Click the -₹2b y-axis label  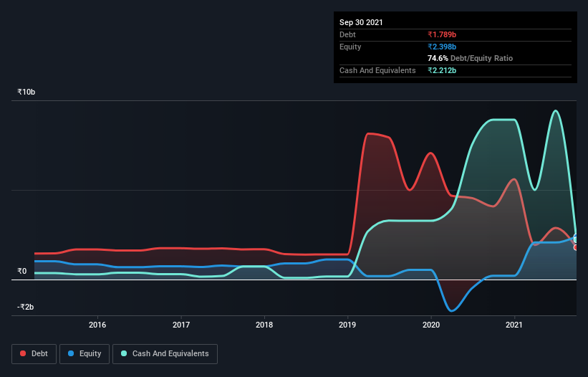(x=26, y=307)
